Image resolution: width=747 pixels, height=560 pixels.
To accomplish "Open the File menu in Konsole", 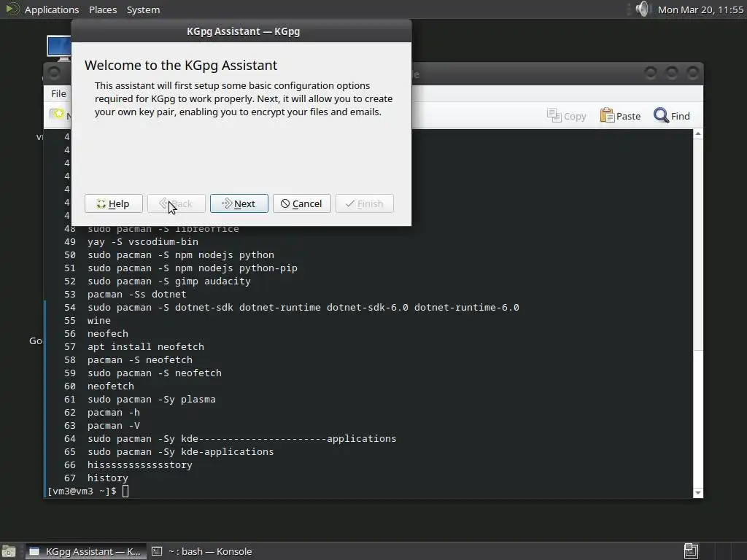I will (58, 94).
